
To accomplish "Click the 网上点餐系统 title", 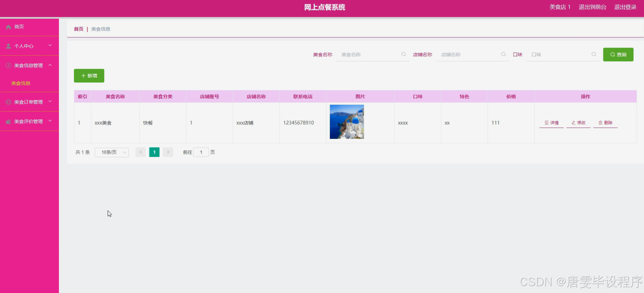I will 325,7.
